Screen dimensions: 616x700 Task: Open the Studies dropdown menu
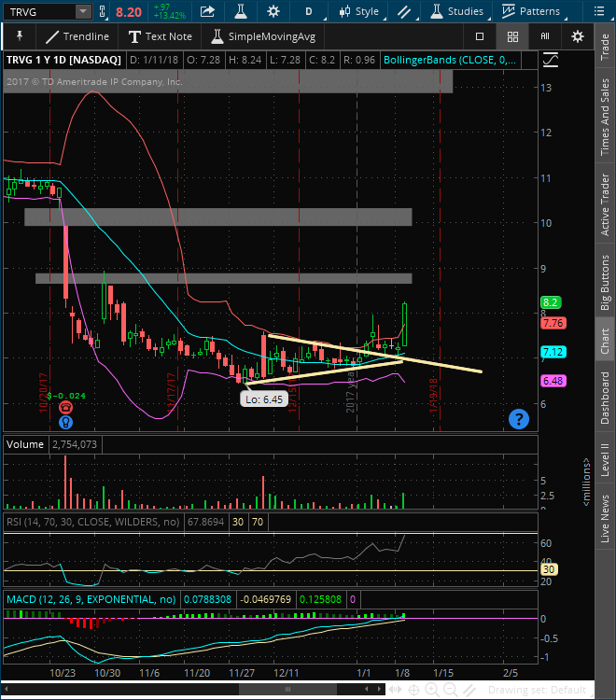coord(459,11)
